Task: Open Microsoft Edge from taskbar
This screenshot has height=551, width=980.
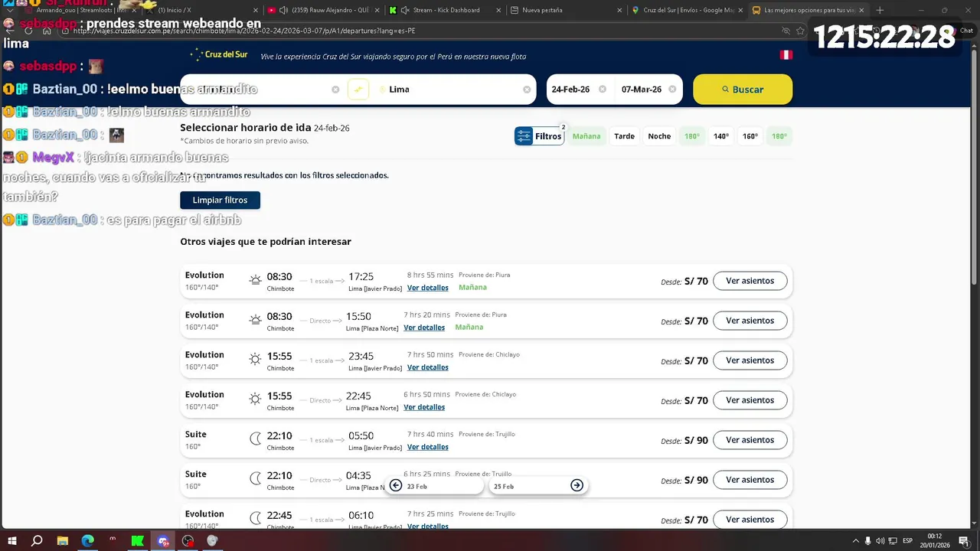Action: pyautogui.click(x=87, y=541)
